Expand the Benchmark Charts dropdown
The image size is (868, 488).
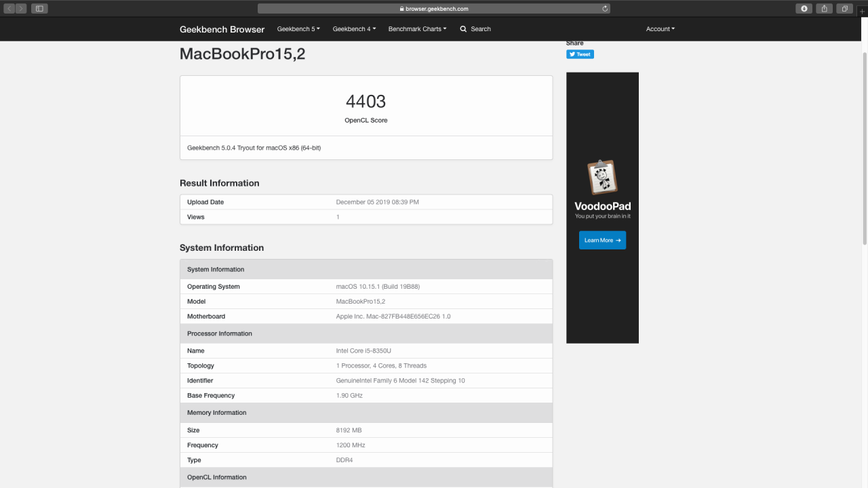tap(417, 29)
